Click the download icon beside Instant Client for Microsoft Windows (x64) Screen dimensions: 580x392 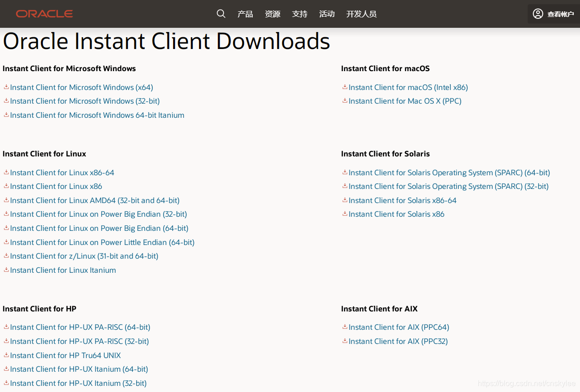[x=6, y=87]
